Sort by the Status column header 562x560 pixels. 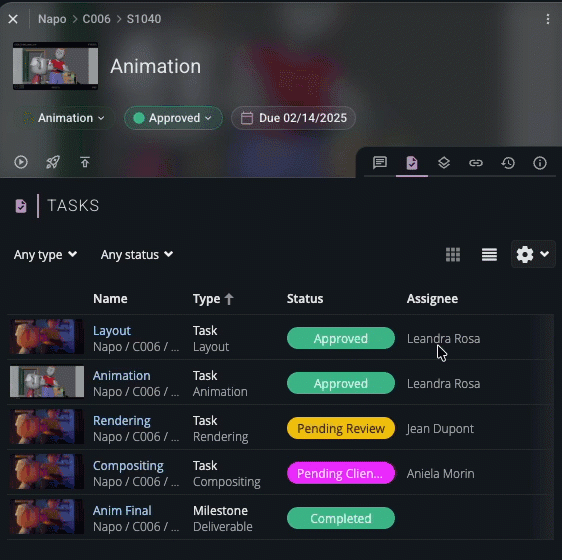[x=305, y=299]
